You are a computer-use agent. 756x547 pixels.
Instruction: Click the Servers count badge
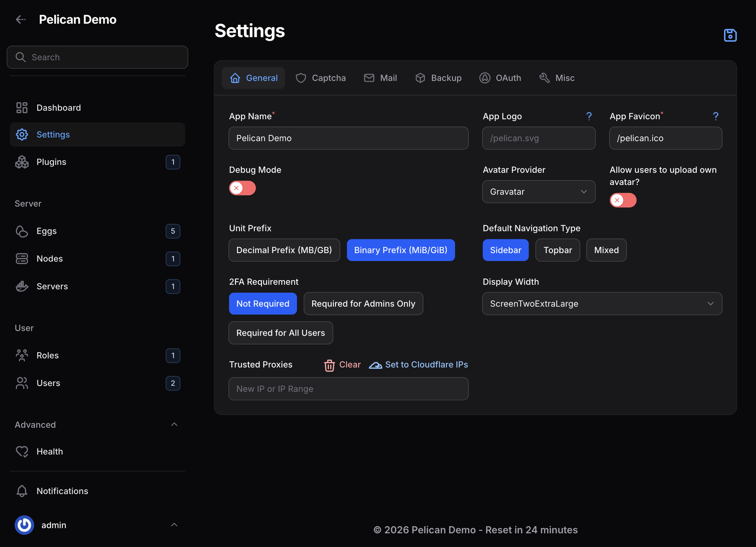[x=173, y=286]
